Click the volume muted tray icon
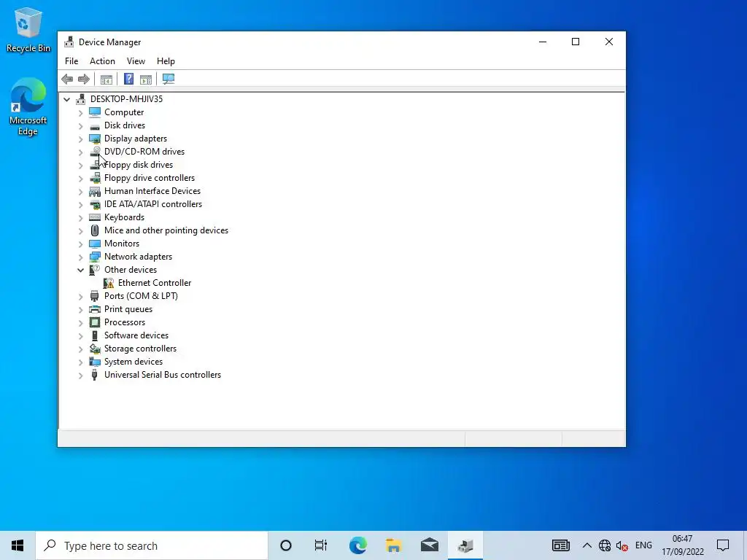Image resolution: width=747 pixels, height=560 pixels. [x=622, y=545]
